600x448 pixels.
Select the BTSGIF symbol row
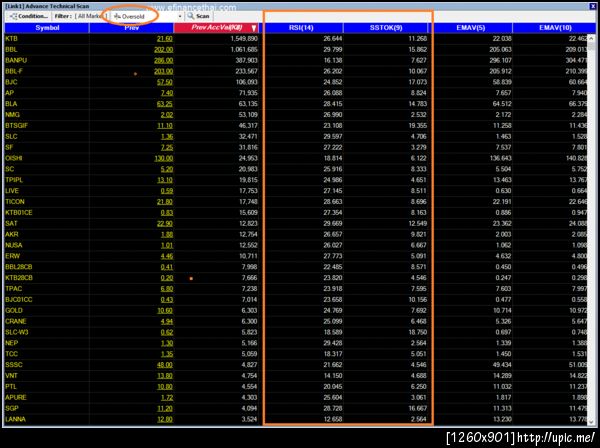pyautogui.click(x=295, y=125)
